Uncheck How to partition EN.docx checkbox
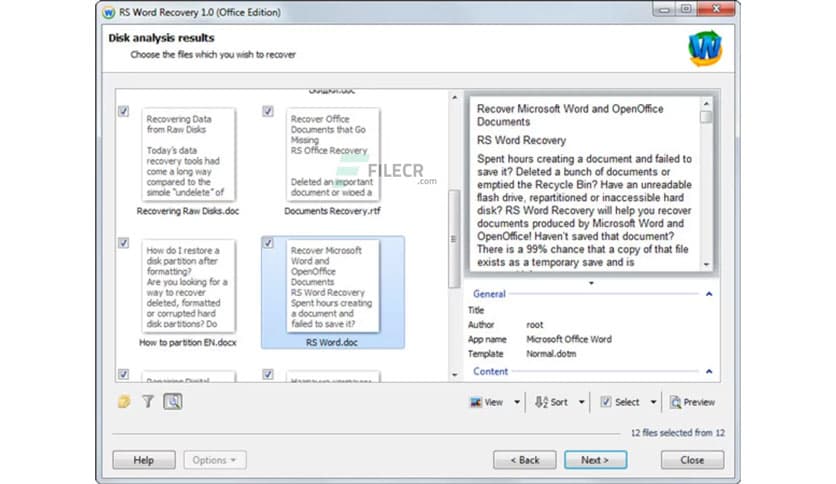 (x=124, y=243)
